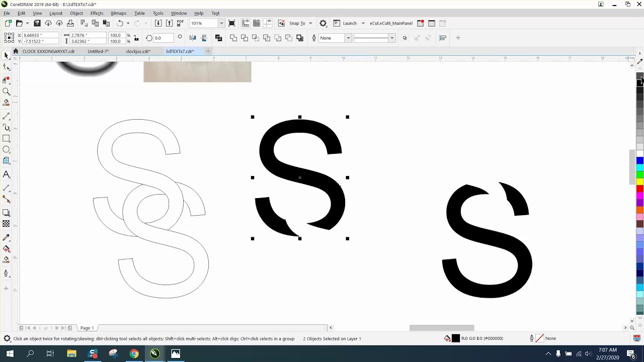This screenshot has height=362, width=644.
Task: Open the Options gear icon
Action: pyautogui.click(x=323, y=23)
